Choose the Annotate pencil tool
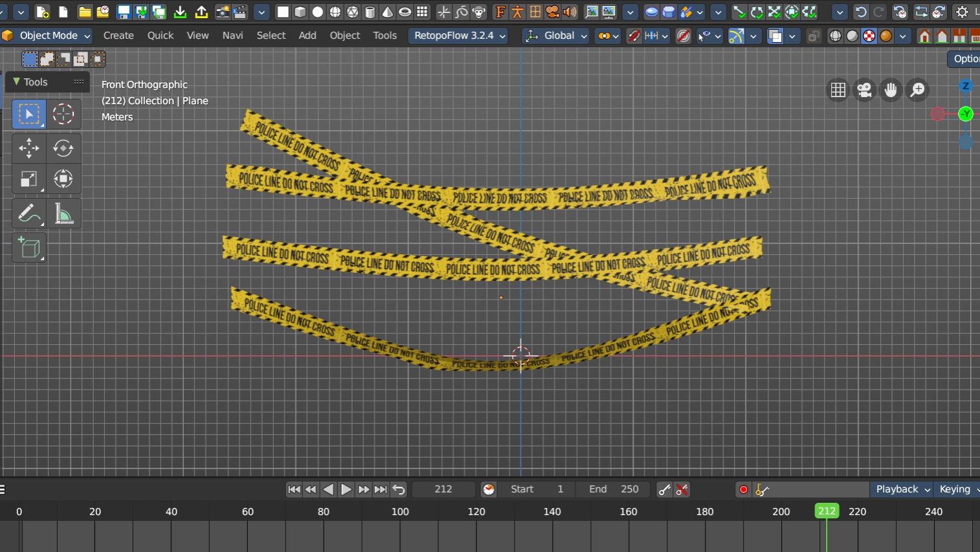The width and height of the screenshot is (980, 552). [x=28, y=214]
